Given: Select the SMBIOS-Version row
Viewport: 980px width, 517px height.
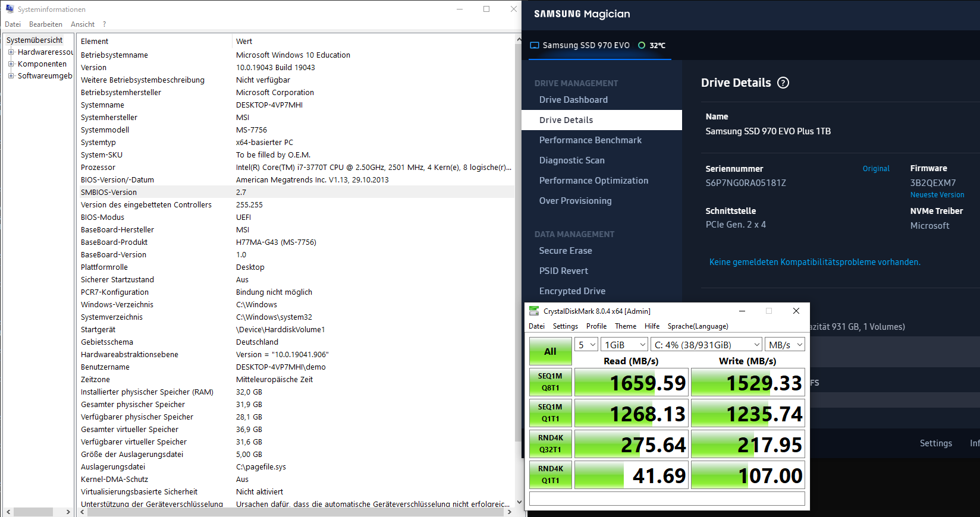Looking at the screenshot, I should [296, 192].
